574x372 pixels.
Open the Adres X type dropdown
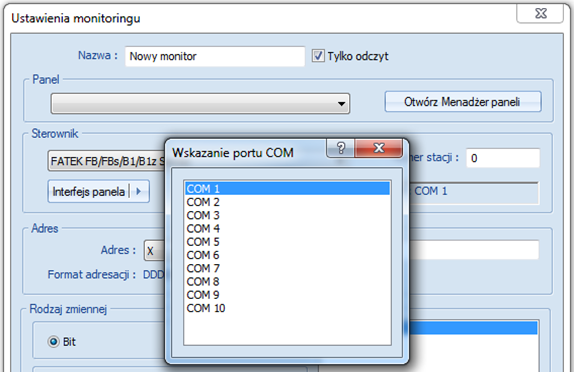click(155, 251)
